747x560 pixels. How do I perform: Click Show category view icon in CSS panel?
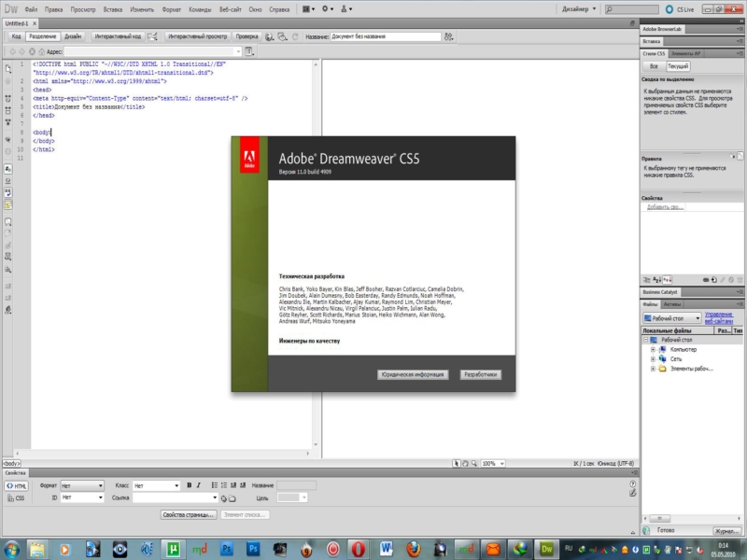coord(646,280)
